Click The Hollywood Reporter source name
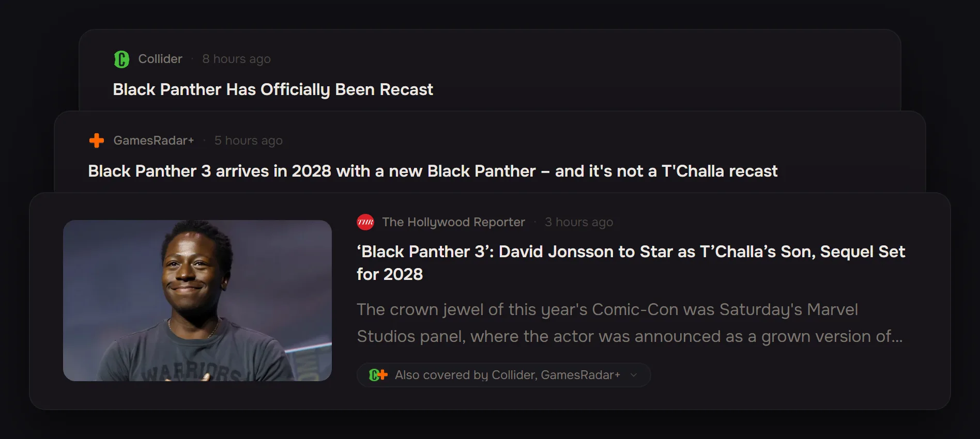 453,222
